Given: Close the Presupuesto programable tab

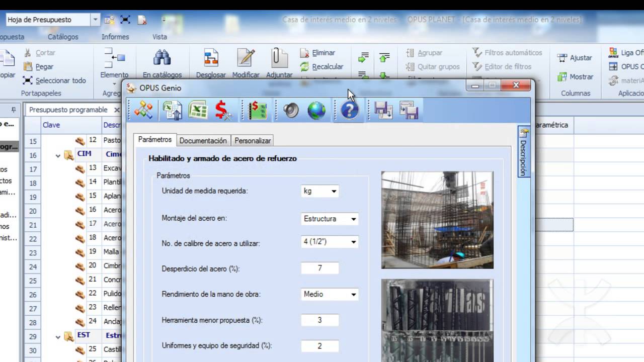Looking at the screenshot, I should (x=117, y=110).
